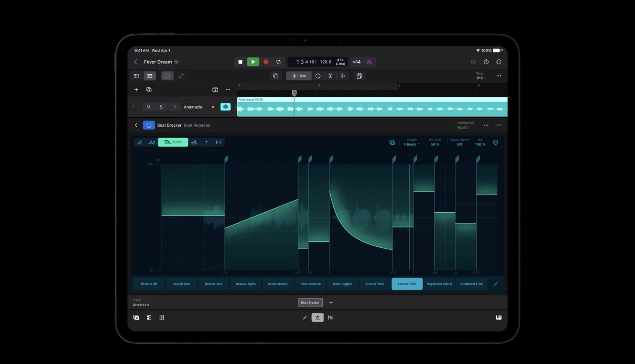This screenshot has height=364, width=635.
Task: Select the Artful Jumble preset
Action: click(278, 284)
